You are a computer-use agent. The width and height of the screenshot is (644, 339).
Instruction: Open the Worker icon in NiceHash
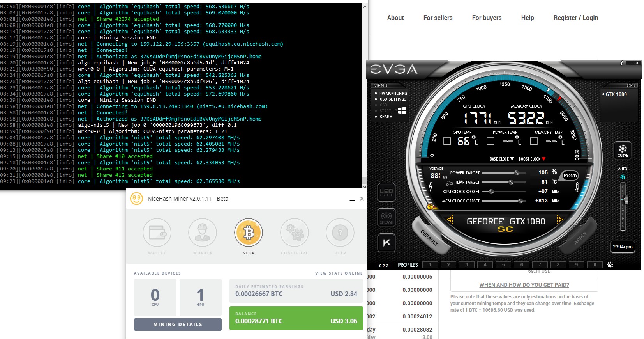click(x=203, y=233)
